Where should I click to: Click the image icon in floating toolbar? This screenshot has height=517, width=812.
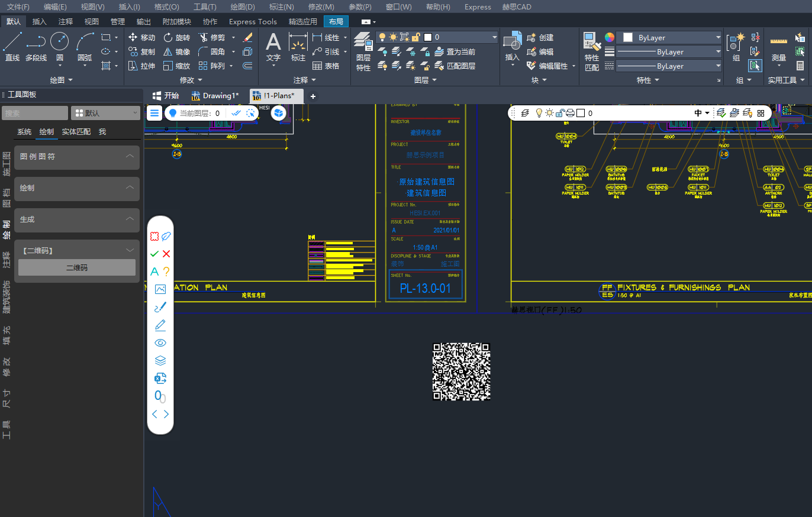click(x=160, y=289)
